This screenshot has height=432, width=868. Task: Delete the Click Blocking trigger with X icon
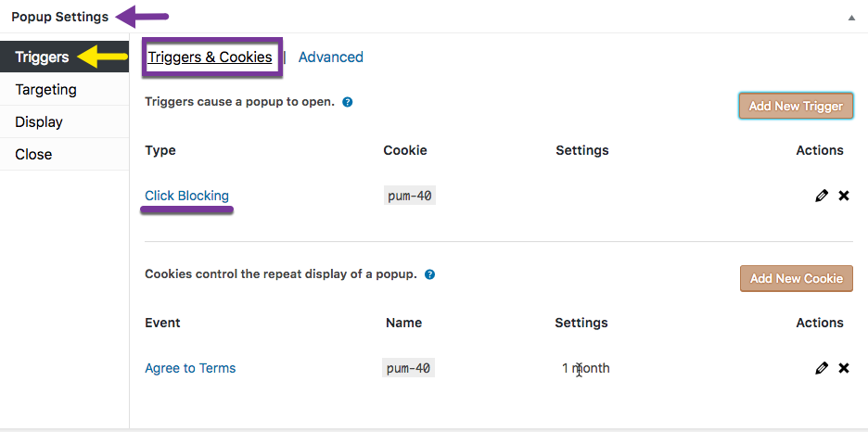(844, 196)
